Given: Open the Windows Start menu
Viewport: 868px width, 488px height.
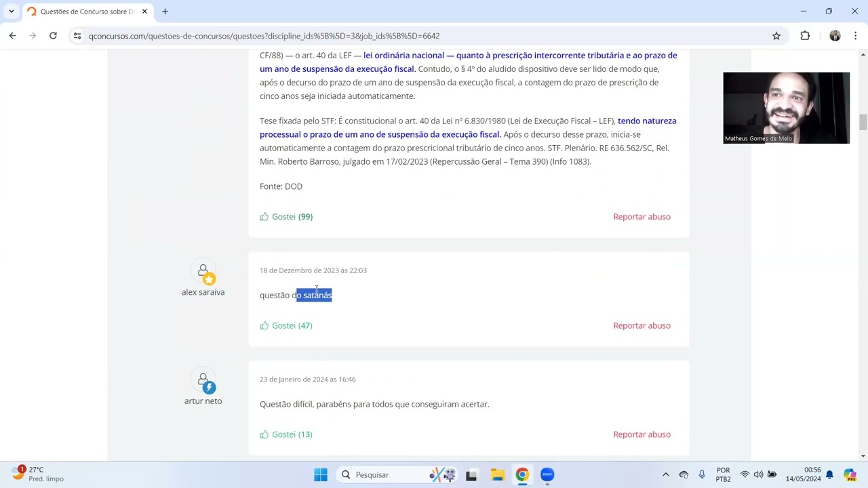Looking at the screenshot, I should [321, 475].
